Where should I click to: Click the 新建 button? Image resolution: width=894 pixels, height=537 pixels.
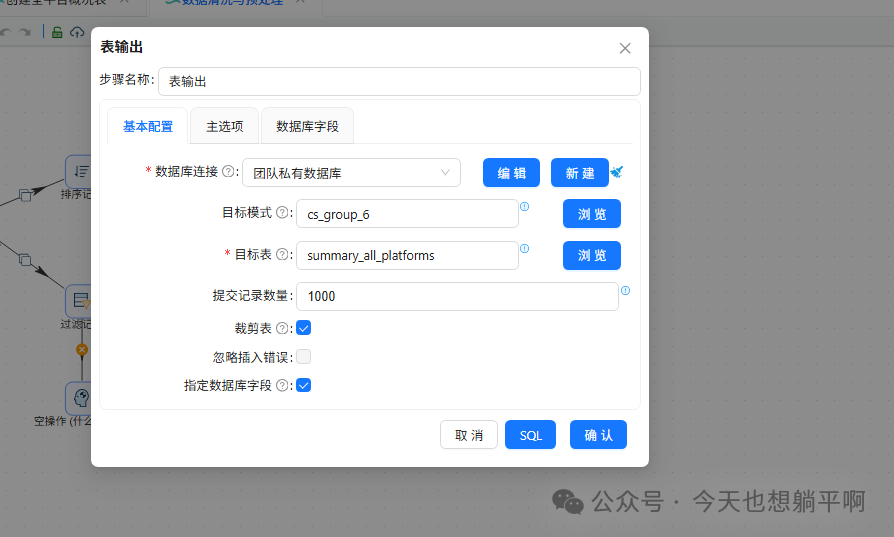(580, 173)
